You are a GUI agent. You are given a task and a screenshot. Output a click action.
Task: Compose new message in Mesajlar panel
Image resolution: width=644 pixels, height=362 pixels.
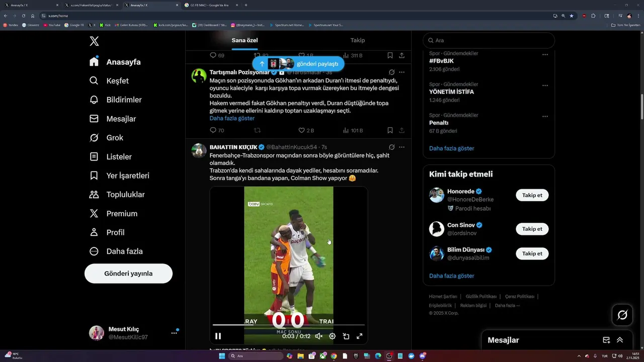pos(606,340)
